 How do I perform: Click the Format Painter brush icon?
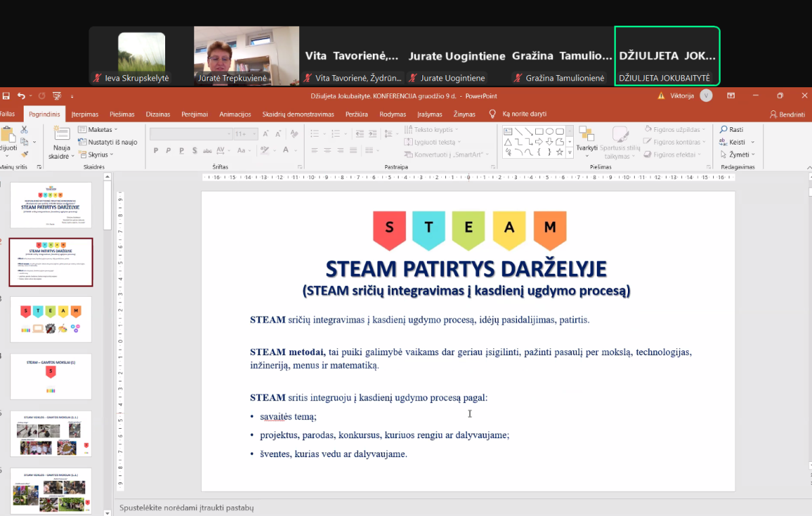(24, 154)
